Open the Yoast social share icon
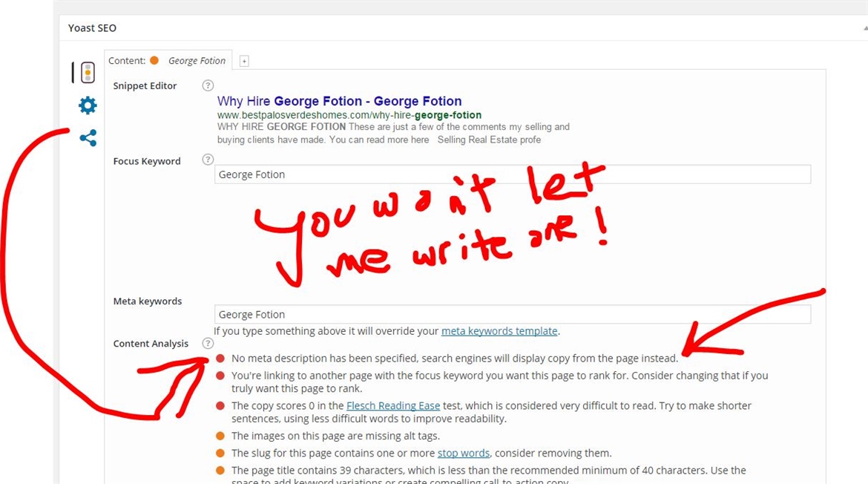 88,138
